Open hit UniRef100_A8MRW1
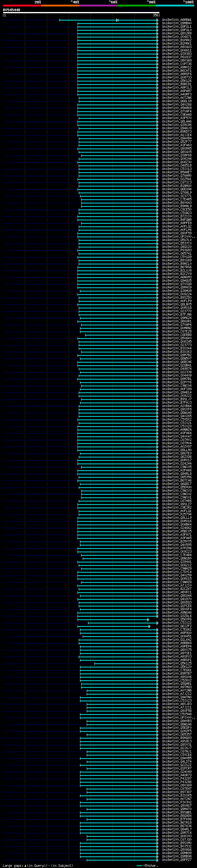The height and width of the screenshot is (868, 197). coord(176,20)
